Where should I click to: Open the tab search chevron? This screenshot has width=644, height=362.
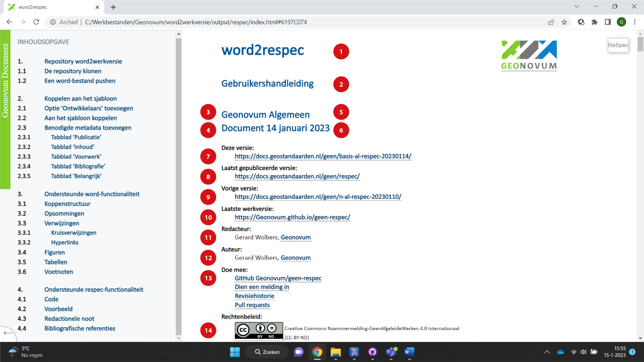pos(577,6)
